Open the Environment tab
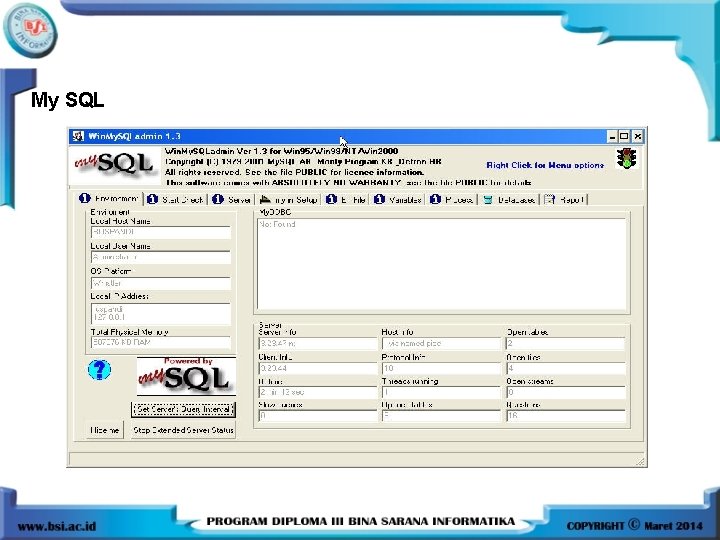 (x=109, y=198)
